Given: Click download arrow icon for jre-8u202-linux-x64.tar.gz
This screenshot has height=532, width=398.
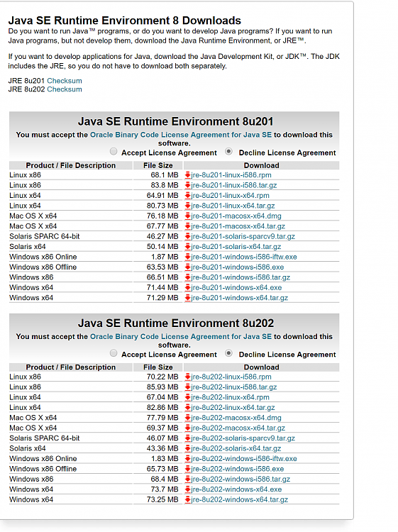Looking at the screenshot, I should coord(187,407).
